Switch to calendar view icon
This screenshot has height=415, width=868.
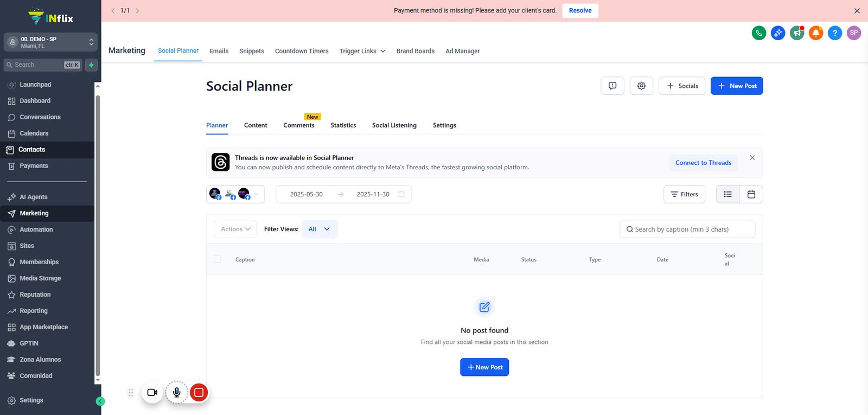(x=751, y=194)
